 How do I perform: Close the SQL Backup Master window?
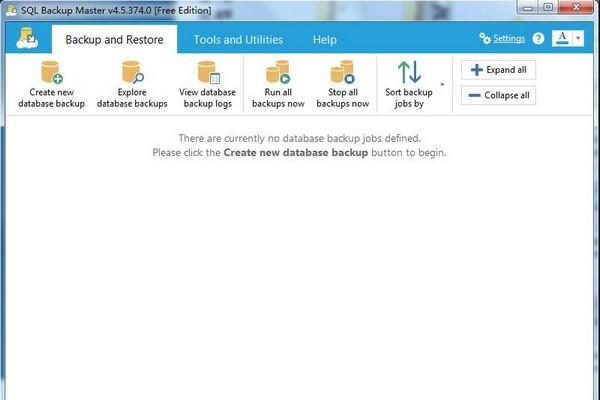point(576,8)
